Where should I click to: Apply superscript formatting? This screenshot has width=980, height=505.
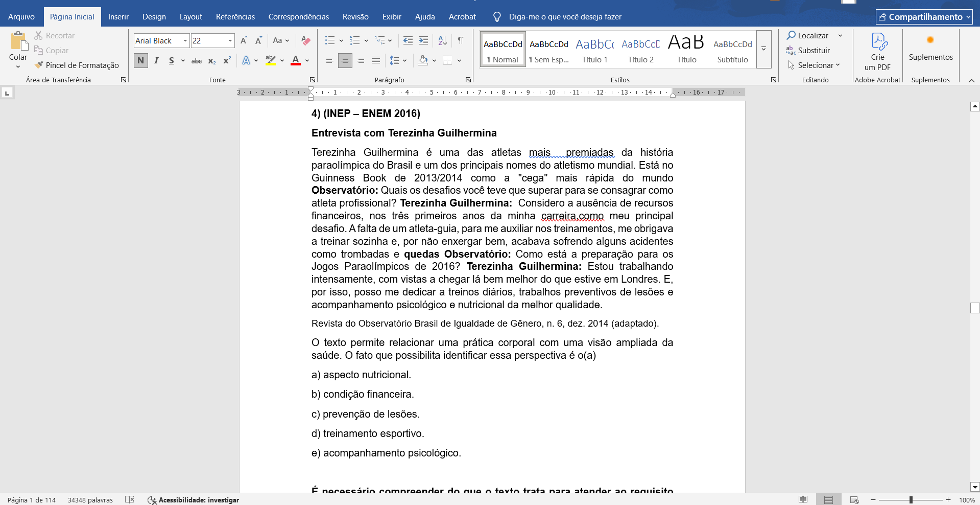[227, 61]
